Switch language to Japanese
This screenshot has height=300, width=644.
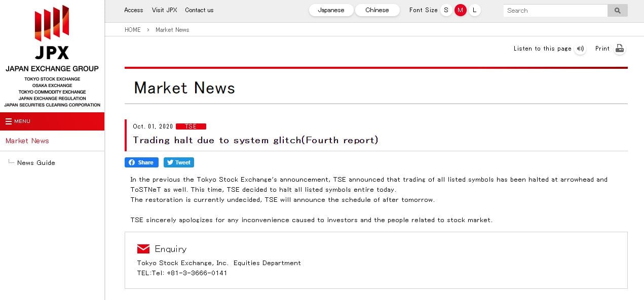(x=331, y=10)
